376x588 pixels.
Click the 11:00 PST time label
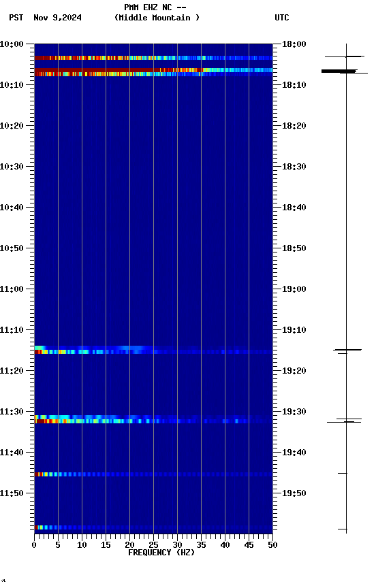point(12,289)
